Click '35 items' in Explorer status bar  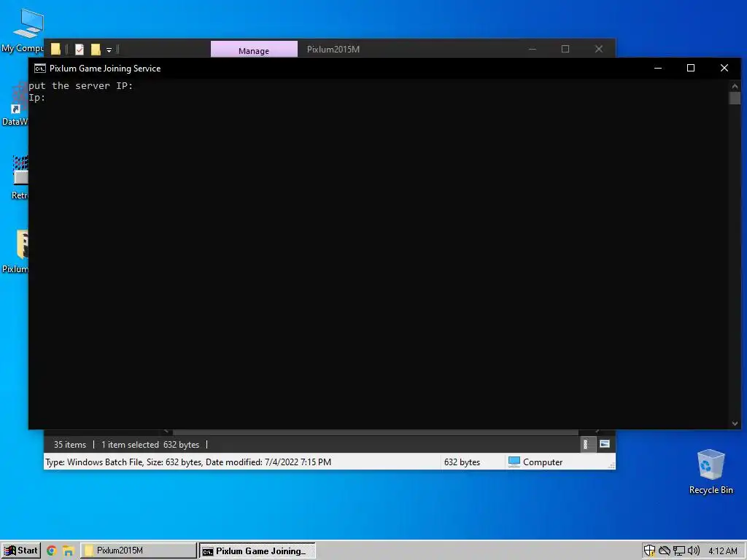[70, 445]
